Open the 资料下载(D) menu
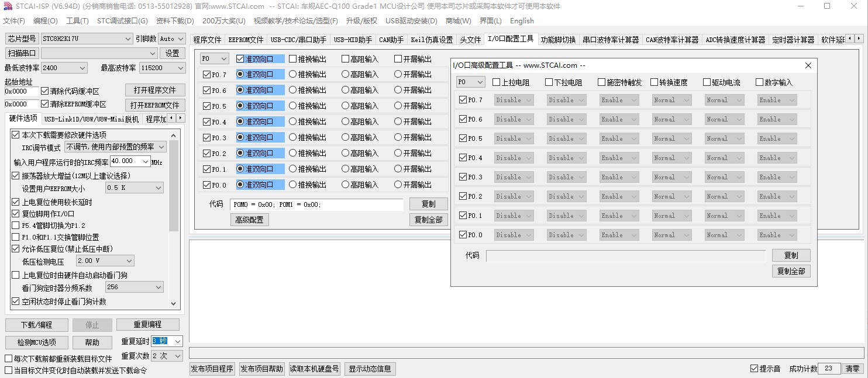The height and width of the screenshot is (378, 868). [175, 21]
